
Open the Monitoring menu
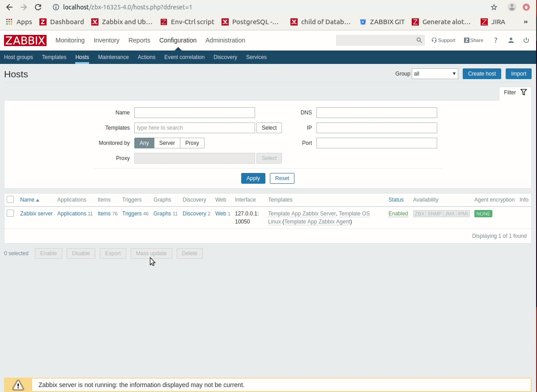click(70, 40)
